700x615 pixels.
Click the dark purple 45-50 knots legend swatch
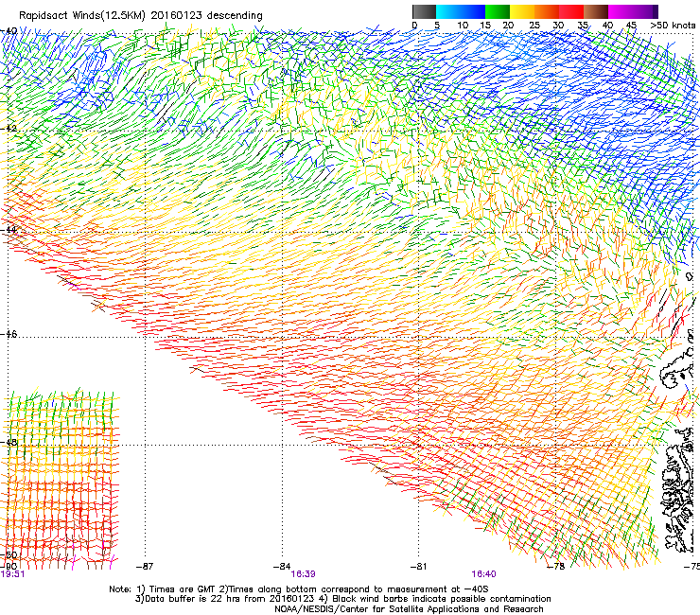(x=646, y=11)
